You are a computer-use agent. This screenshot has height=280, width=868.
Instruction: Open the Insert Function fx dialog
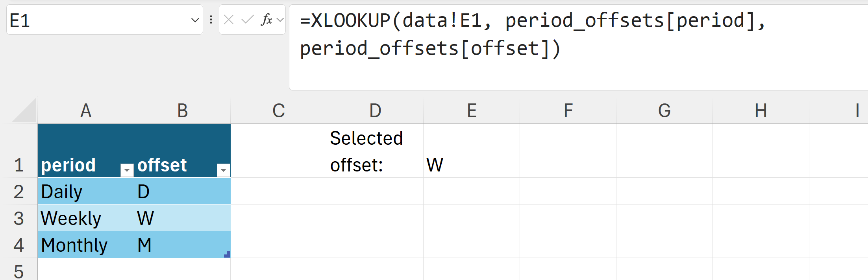(x=267, y=20)
